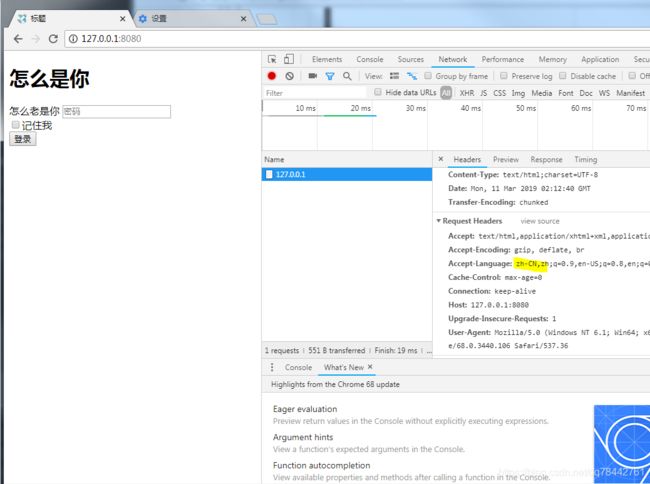Image resolution: width=650 pixels, height=484 pixels.
Task: Check Hide data URLs option
Action: [x=378, y=92]
